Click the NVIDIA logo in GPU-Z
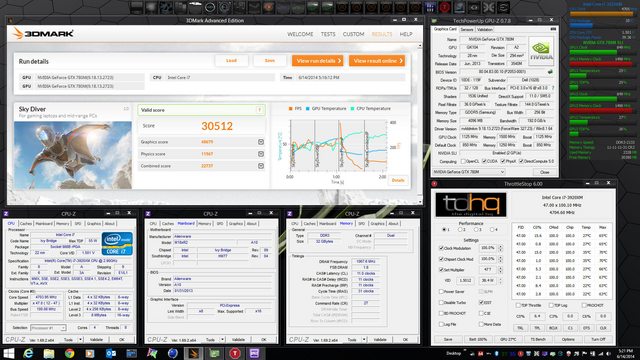Viewport: 640px width, 360px height. click(x=541, y=51)
